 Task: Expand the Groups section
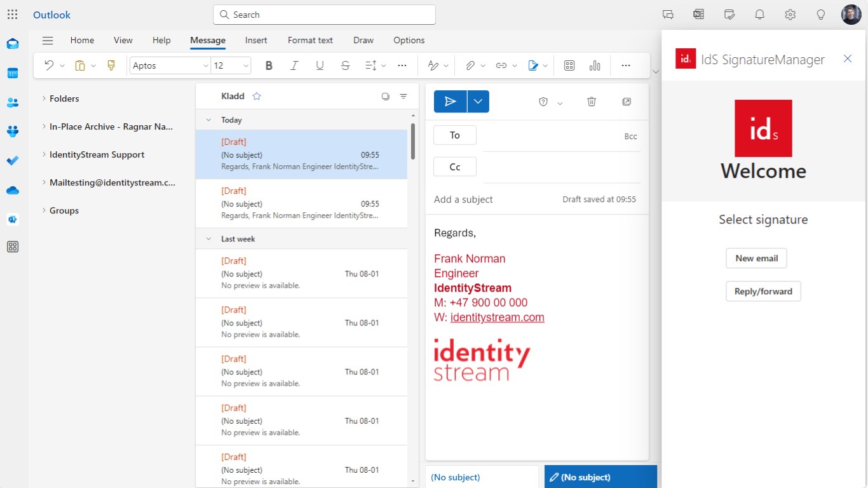click(x=44, y=210)
